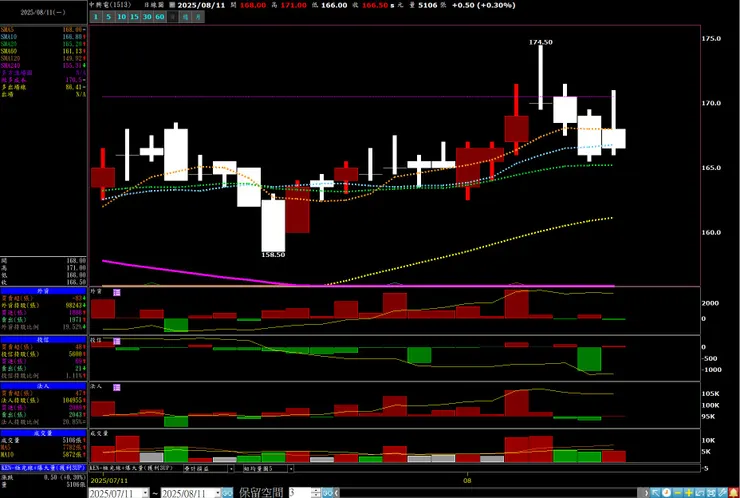Switch to 15-minute timeframe
The height and width of the screenshot is (498, 740).
tap(135, 17)
